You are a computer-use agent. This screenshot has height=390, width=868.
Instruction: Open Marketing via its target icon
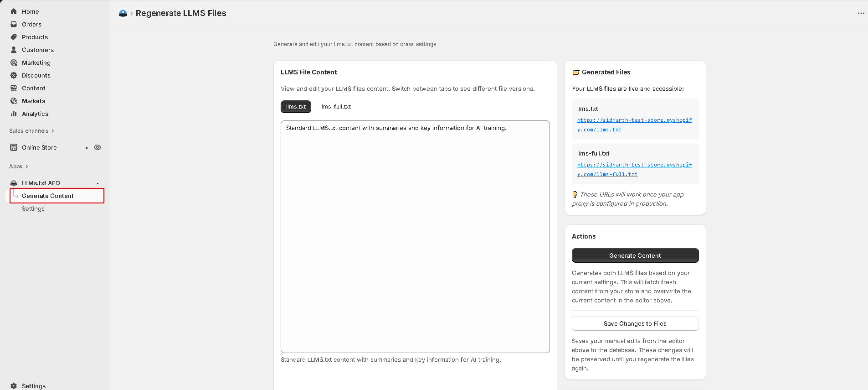pos(14,62)
